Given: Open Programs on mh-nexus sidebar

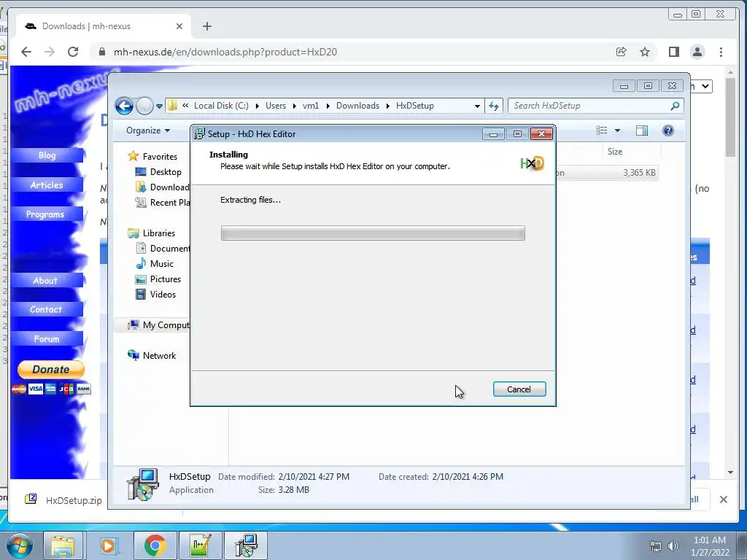Looking at the screenshot, I should (x=45, y=214).
